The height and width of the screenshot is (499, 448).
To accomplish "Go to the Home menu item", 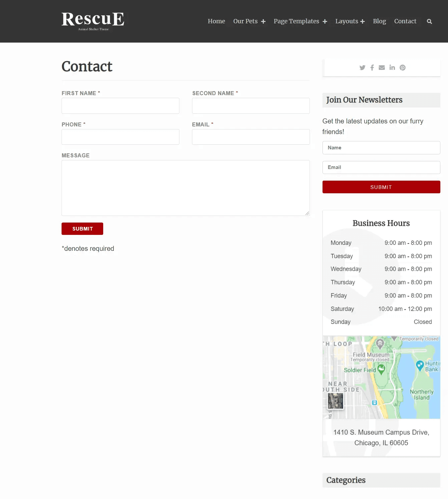I will pos(216,21).
